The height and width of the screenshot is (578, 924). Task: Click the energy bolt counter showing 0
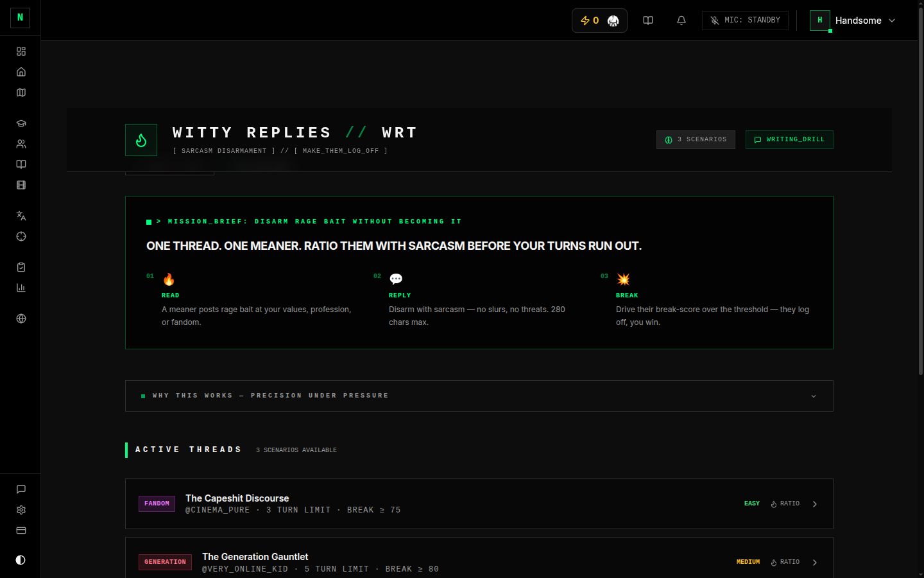pos(590,21)
